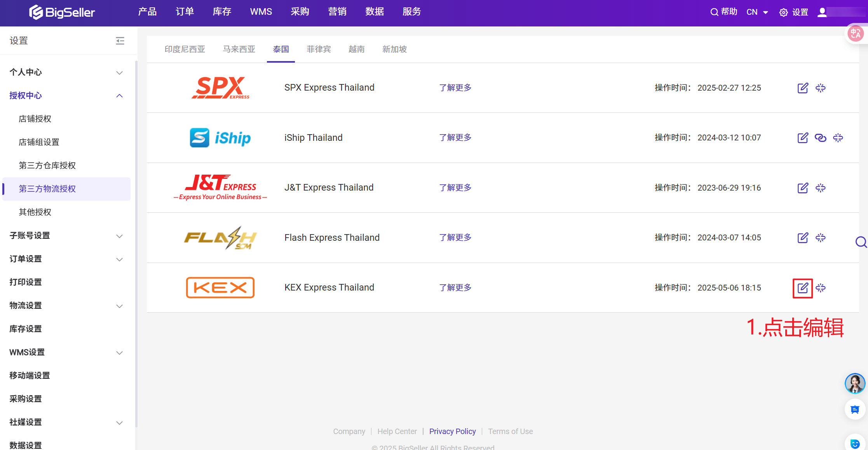868x450 pixels.
Task: Open Help Center footer link
Action: click(x=397, y=431)
